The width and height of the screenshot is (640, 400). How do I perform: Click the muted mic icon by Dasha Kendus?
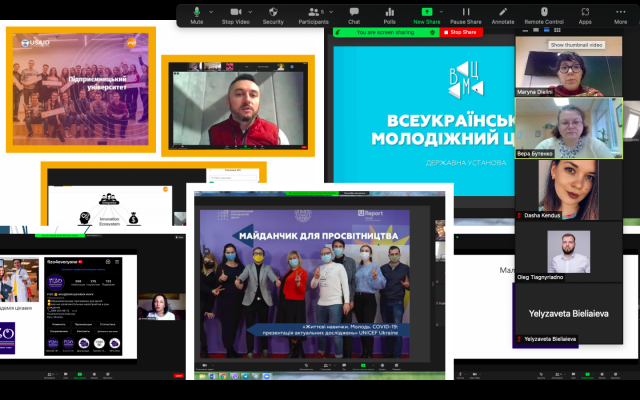[x=520, y=216]
